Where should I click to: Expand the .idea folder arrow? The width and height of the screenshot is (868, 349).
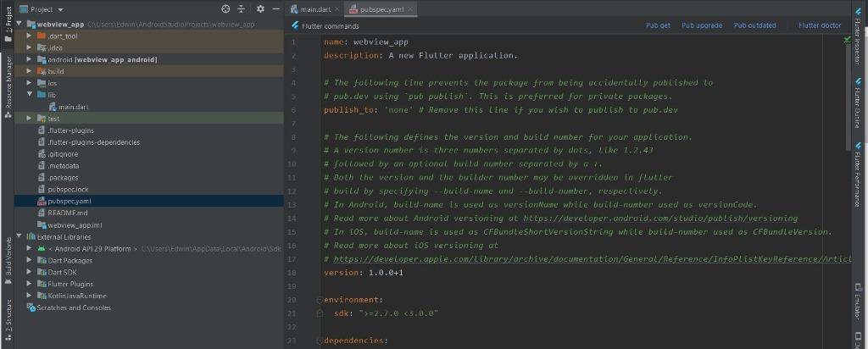point(30,47)
